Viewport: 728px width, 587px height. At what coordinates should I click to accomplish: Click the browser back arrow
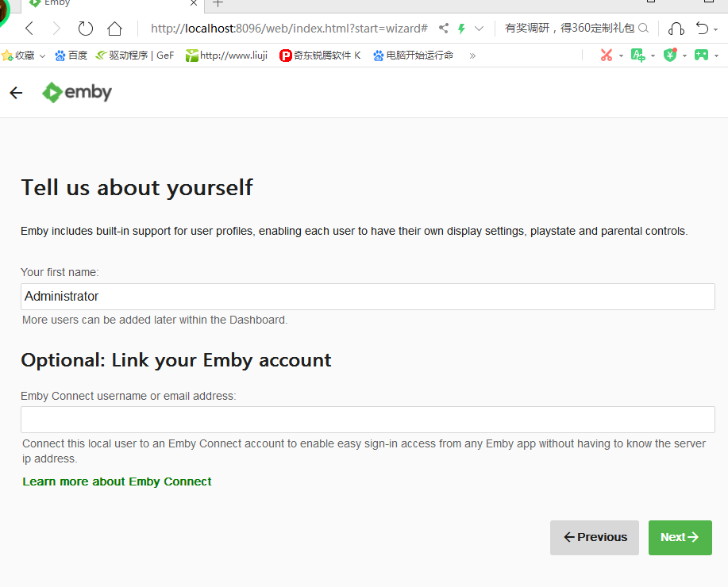[29, 29]
